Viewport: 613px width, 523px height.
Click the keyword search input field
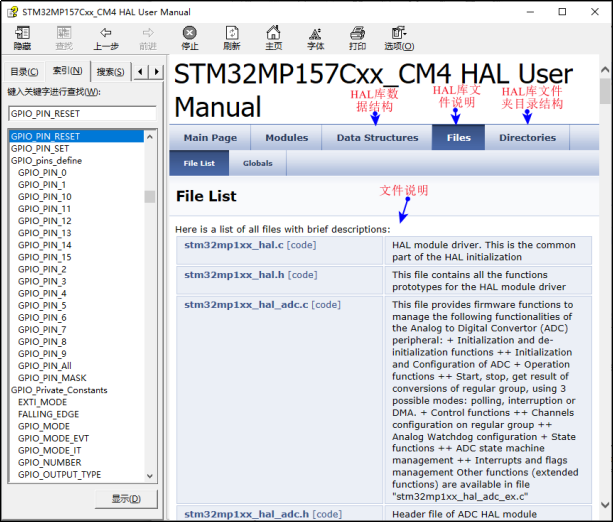(x=82, y=114)
